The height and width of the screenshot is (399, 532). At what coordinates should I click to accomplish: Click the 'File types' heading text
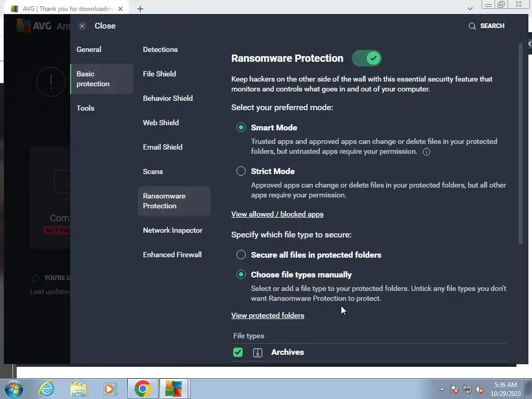tap(249, 336)
